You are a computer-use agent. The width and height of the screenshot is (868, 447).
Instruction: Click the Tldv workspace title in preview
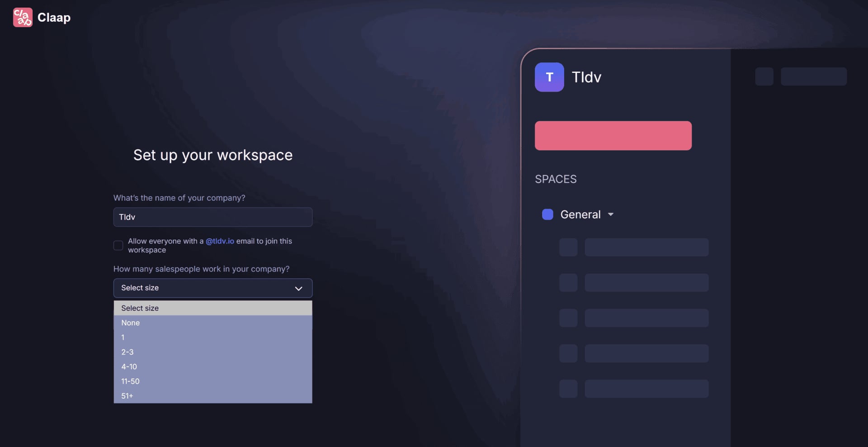pyautogui.click(x=586, y=77)
